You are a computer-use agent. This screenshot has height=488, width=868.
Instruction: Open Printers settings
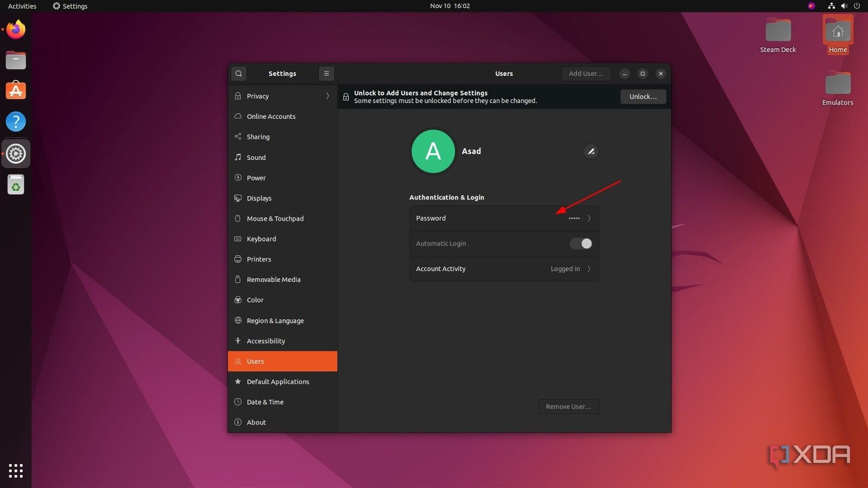259,259
